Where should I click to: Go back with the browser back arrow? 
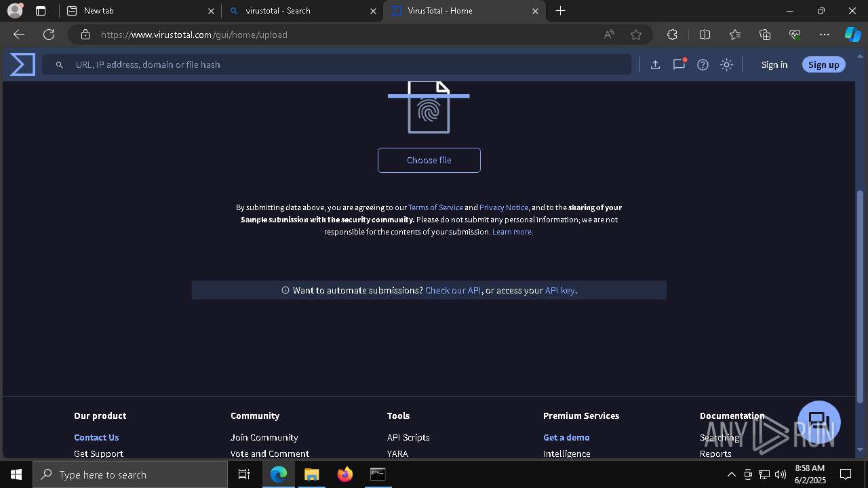(x=19, y=35)
